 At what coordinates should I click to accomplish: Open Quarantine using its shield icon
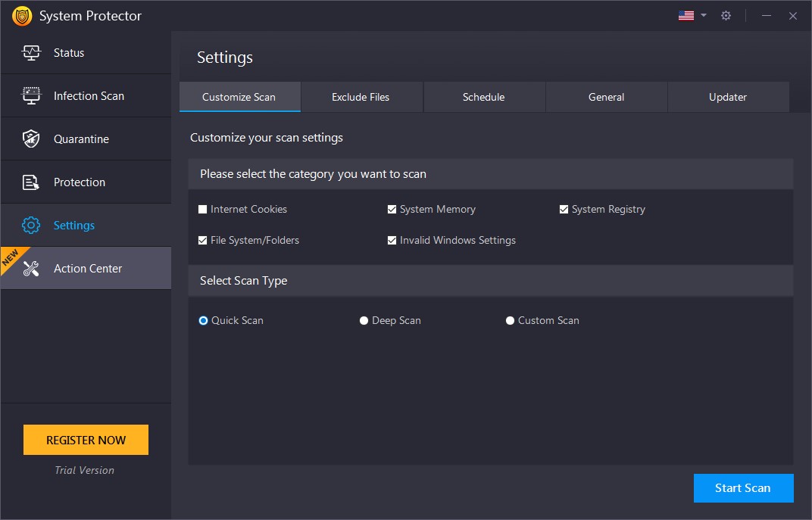[x=30, y=139]
